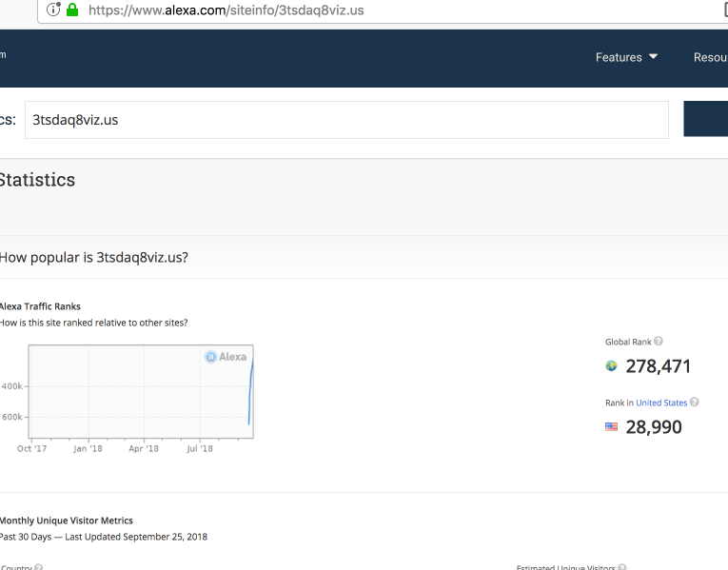Screen dimensions: 728x570
Task: Click the site search field containing 3tsdaq8viz.us
Action: pos(346,120)
